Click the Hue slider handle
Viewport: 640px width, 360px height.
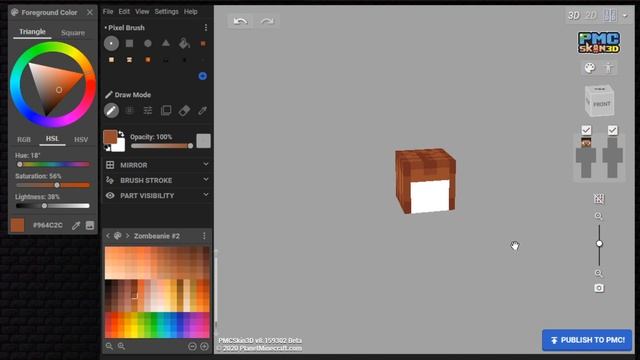(20, 164)
